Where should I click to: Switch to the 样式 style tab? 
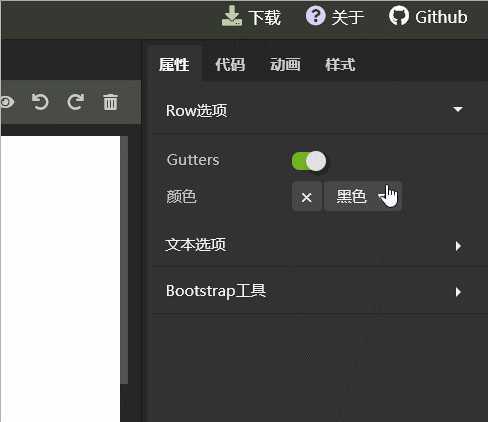click(x=340, y=64)
